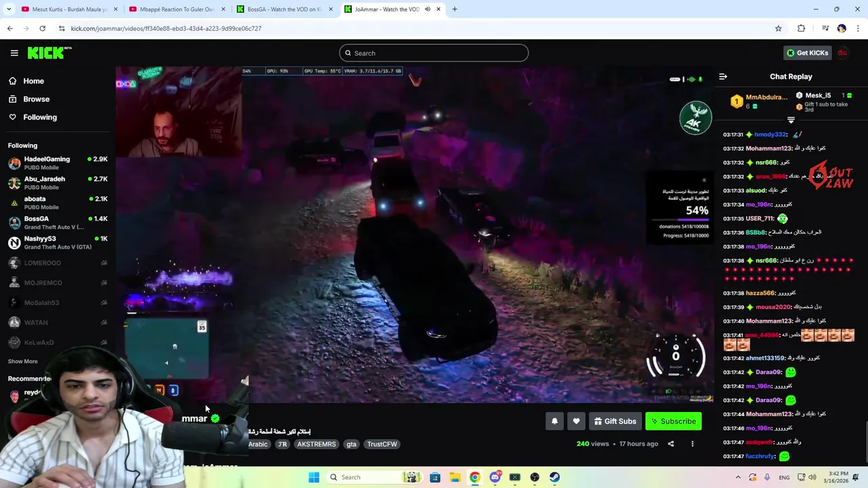
Task: Reload the page
Action: pyautogui.click(x=42, y=28)
